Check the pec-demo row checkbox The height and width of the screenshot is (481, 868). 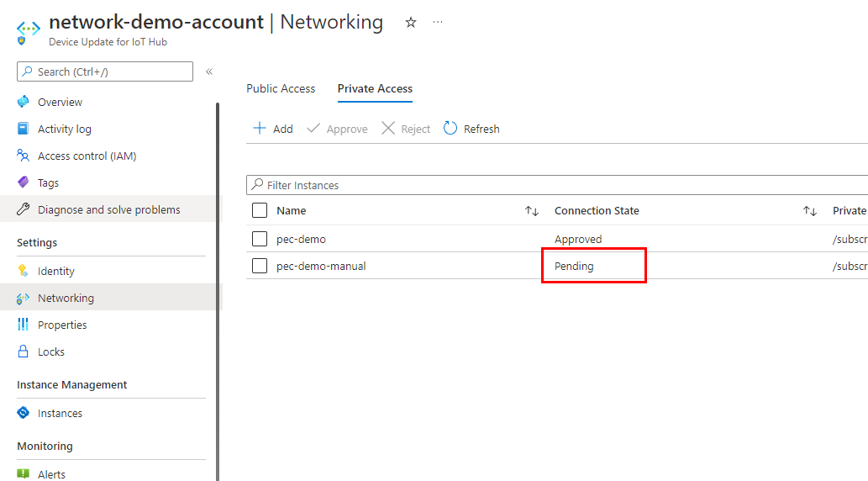click(260, 239)
